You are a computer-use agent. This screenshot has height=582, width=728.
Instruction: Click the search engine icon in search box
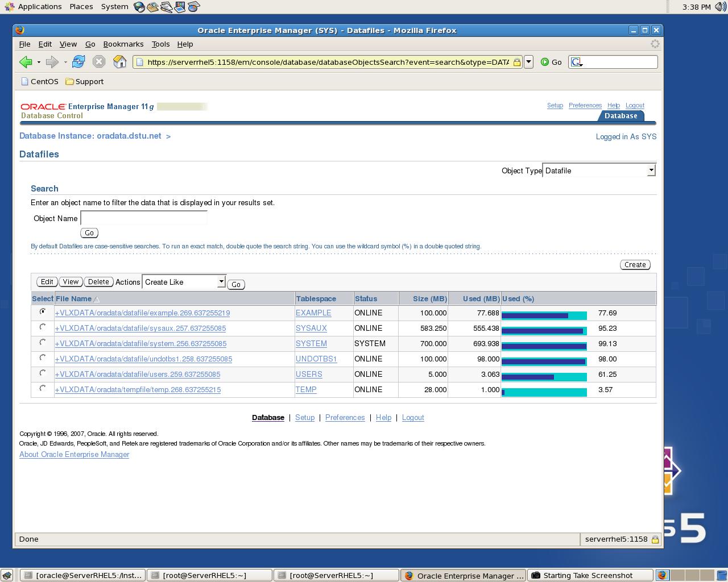(577, 62)
